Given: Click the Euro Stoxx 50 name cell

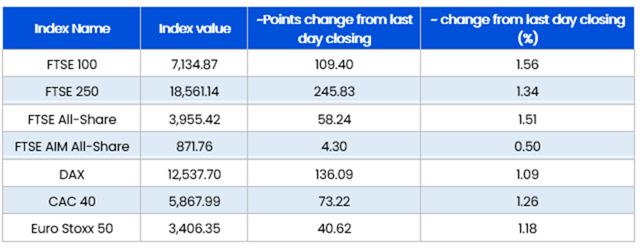Looking at the screenshot, I should pyautogui.click(x=72, y=229).
